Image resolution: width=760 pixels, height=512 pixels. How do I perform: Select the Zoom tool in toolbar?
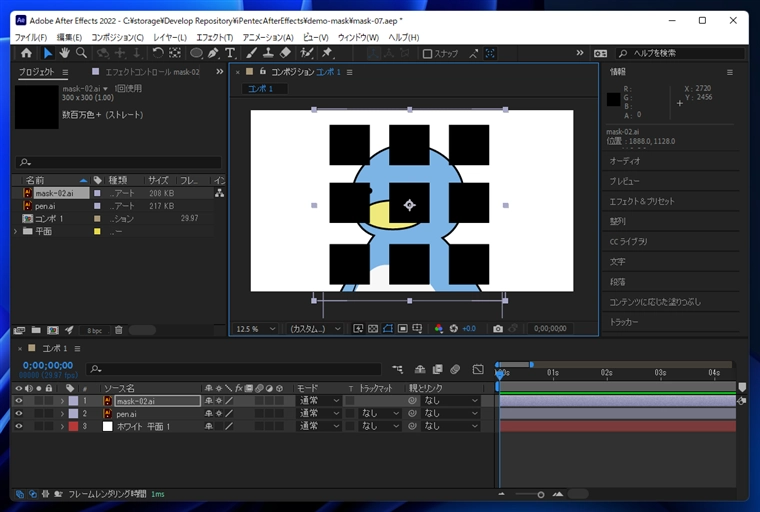81,53
